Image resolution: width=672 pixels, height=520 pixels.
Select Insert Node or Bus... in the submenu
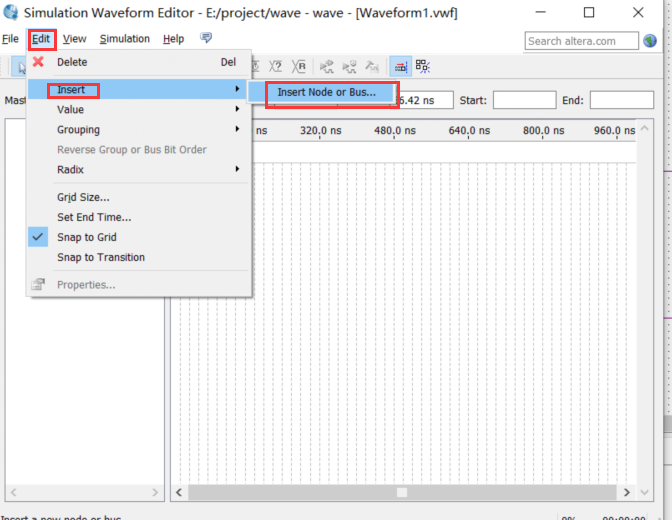click(327, 92)
